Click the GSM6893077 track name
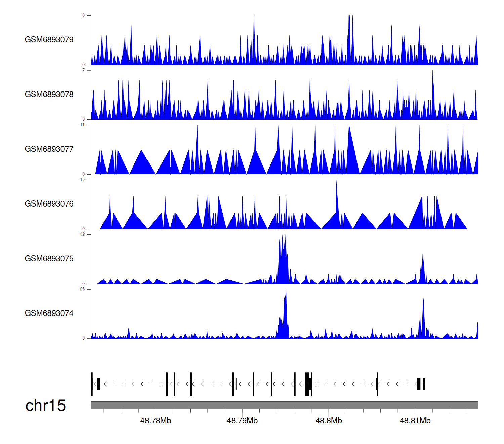This screenshot has width=504, height=444. coord(49,149)
